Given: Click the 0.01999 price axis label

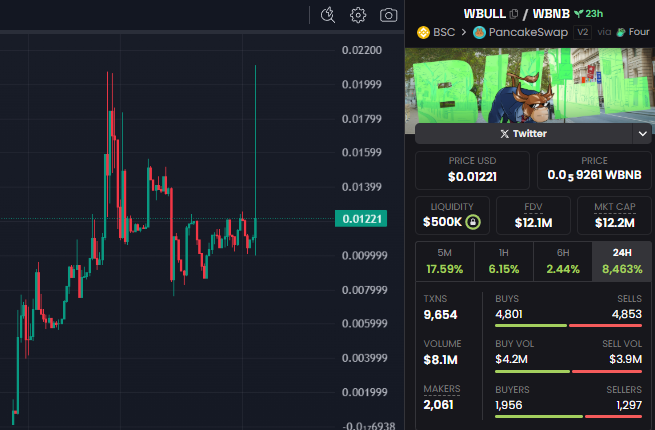Looking at the screenshot, I should 362,84.
